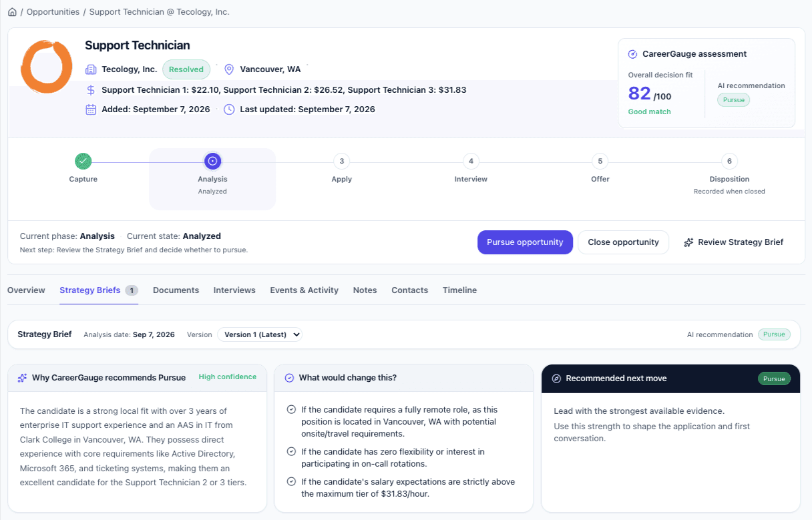Image resolution: width=812 pixels, height=520 pixels.
Task: Click the Resolved status badge
Action: click(186, 69)
